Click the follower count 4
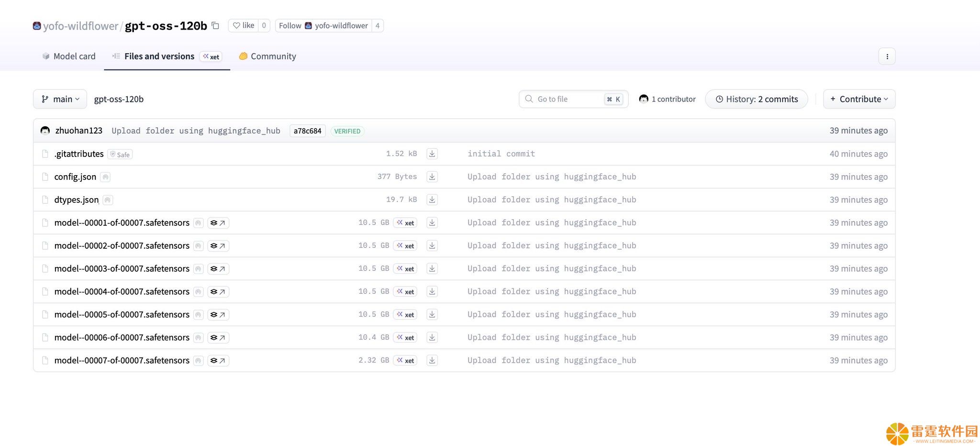Image resolution: width=980 pixels, height=446 pixels. 378,25
